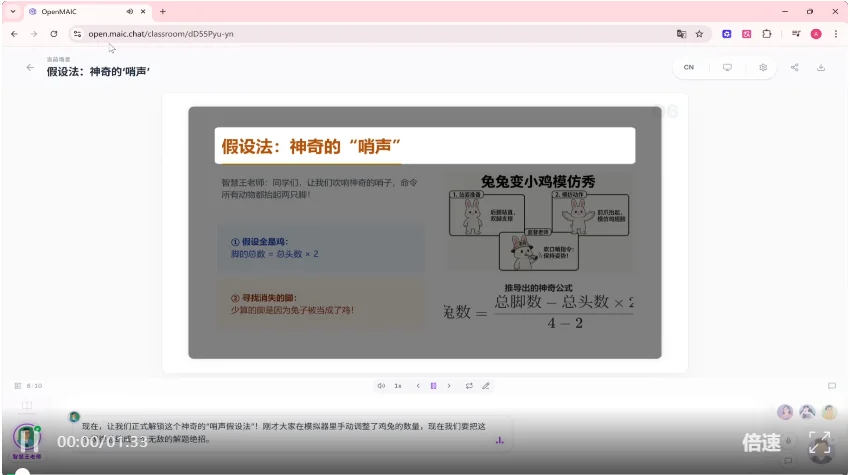Reload the page

tap(54, 34)
